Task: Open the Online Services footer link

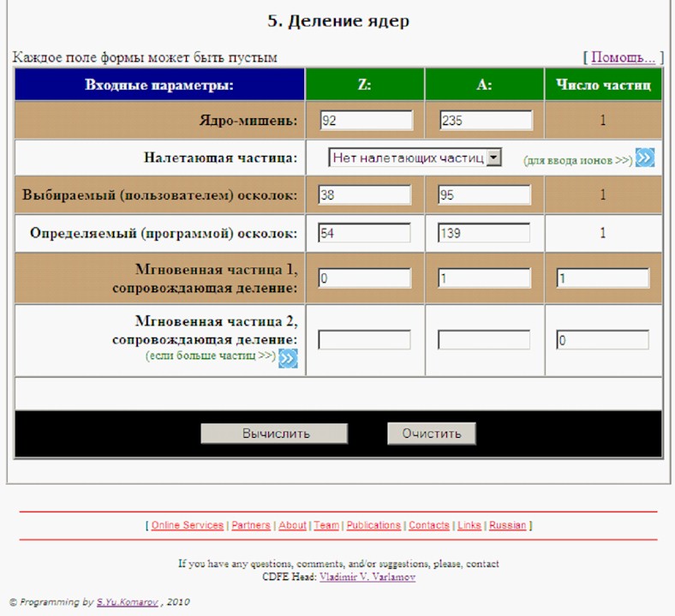Action: point(188,525)
